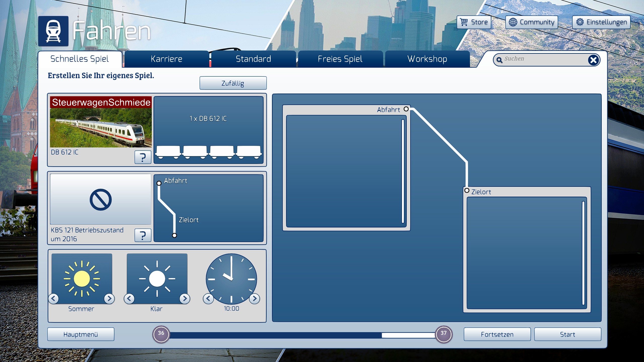Click the experience progress bar
This screenshot has width=644, height=362.
(302, 335)
